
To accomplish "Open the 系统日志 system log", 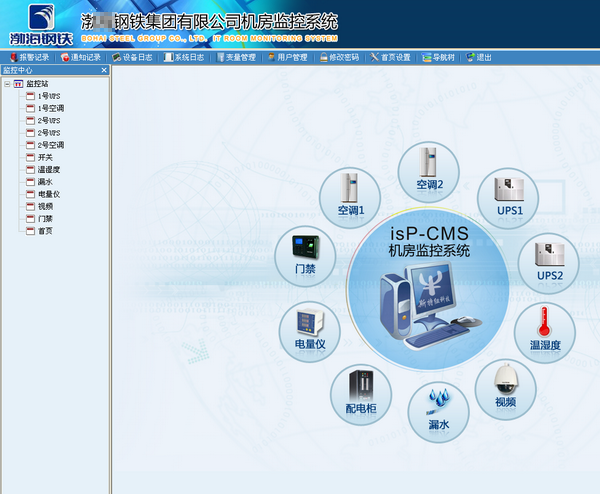I will (x=184, y=57).
